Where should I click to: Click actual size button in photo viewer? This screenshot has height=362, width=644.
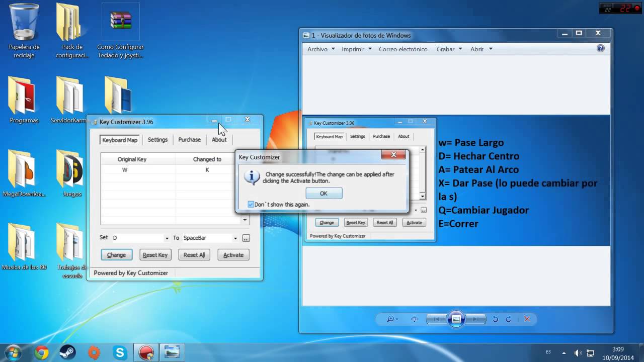(x=415, y=319)
